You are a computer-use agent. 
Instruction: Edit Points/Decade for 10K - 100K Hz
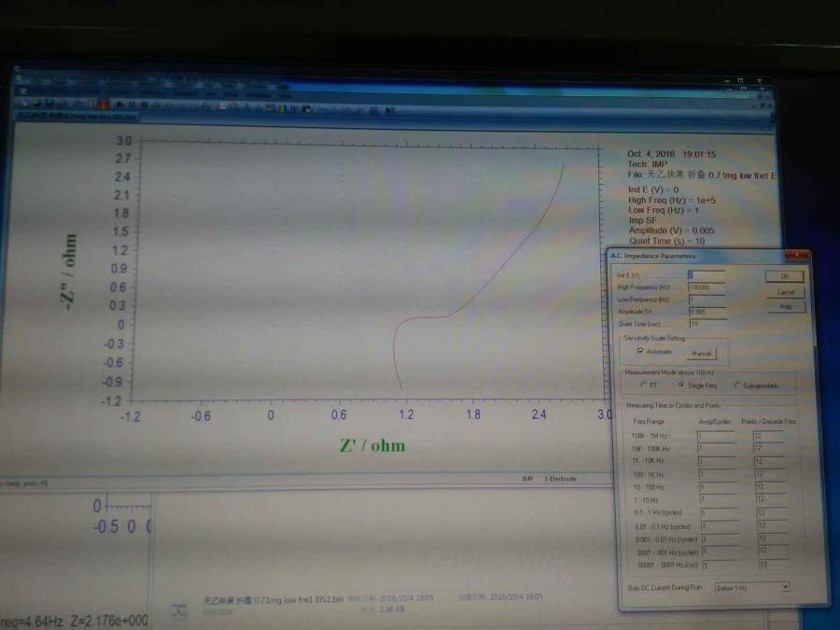click(769, 448)
